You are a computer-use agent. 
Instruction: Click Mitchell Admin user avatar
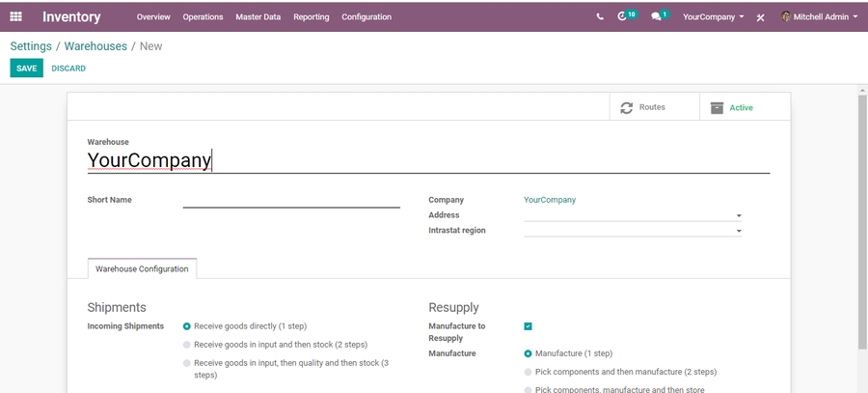pos(786,16)
